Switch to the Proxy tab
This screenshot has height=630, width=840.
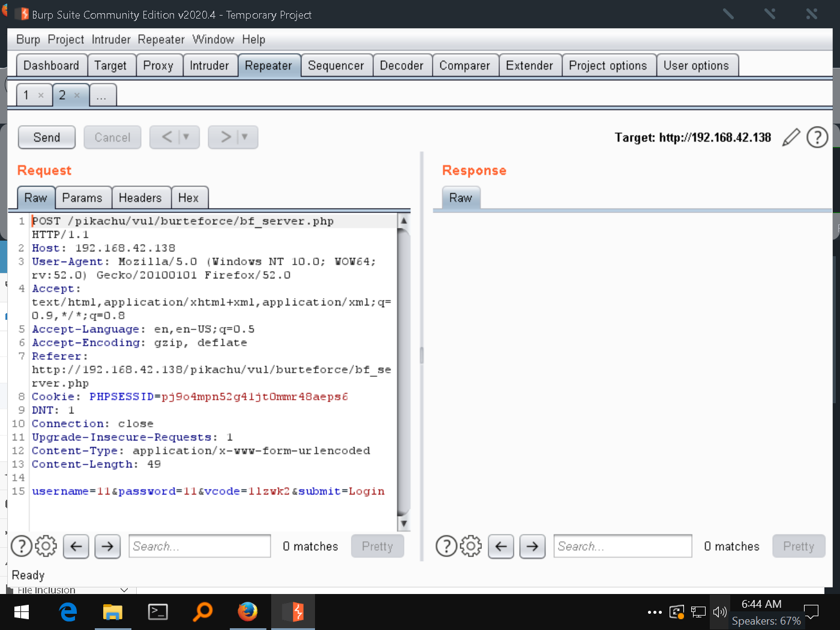click(x=158, y=65)
